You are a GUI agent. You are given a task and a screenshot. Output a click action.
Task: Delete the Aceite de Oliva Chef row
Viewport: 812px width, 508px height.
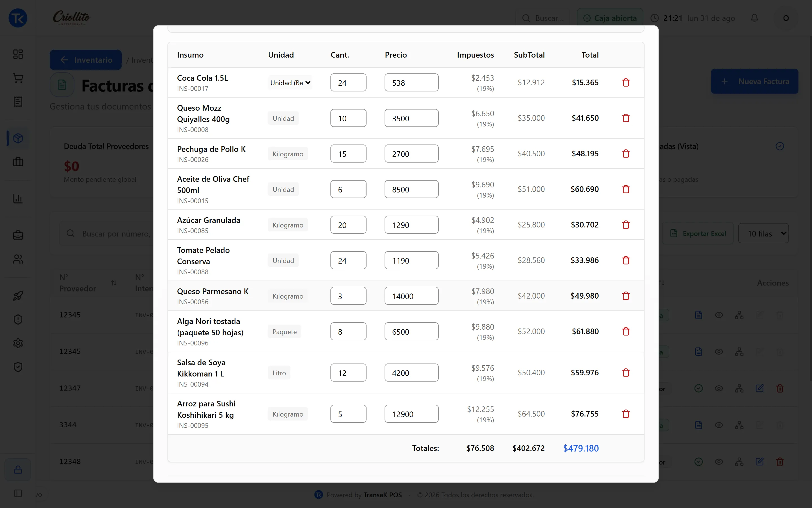click(626, 189)
